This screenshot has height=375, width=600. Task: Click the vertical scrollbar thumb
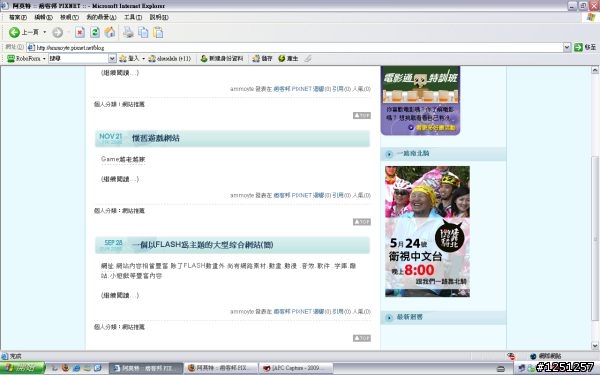pos(595,239)
